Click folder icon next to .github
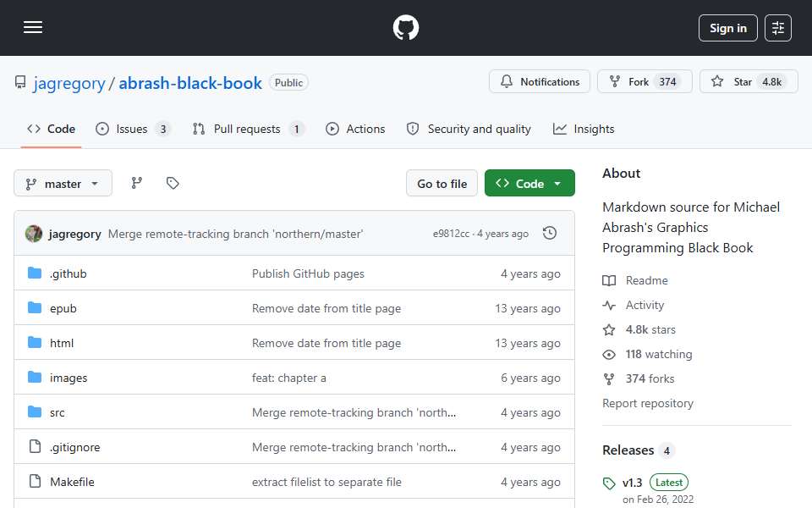The image size is (812, 508). (x=35, y=273)
